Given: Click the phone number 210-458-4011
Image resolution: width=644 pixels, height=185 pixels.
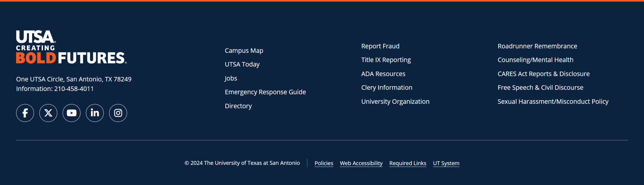Looking at the screenshot, I should pyautogui.click(x=74, y=89).
